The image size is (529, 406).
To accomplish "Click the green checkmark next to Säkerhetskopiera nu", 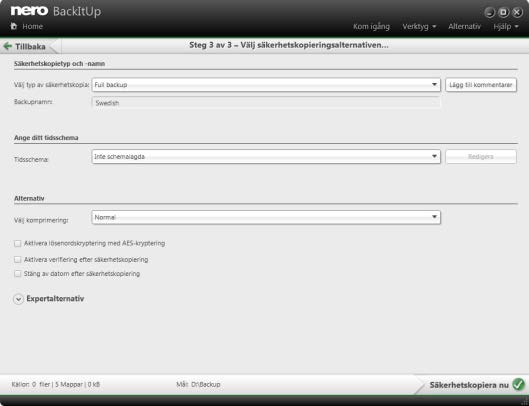I will click(519, 384).
